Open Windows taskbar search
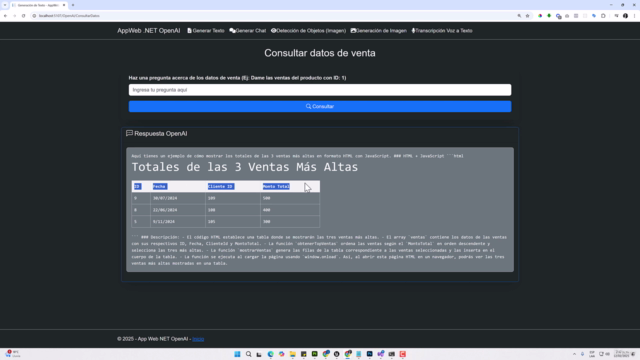This screenshot has width=640, height=360. click(248, 354)
